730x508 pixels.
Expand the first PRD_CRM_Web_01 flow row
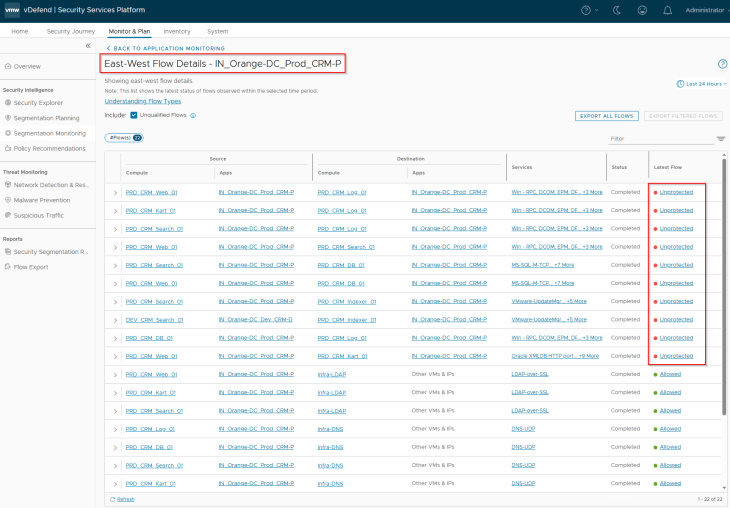point(115,192)
